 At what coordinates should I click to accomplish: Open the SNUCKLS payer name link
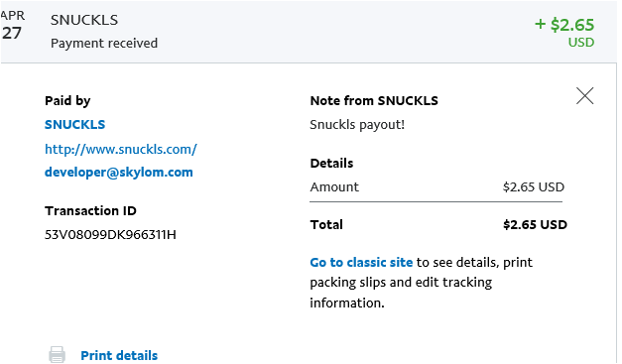pos(75,125)
